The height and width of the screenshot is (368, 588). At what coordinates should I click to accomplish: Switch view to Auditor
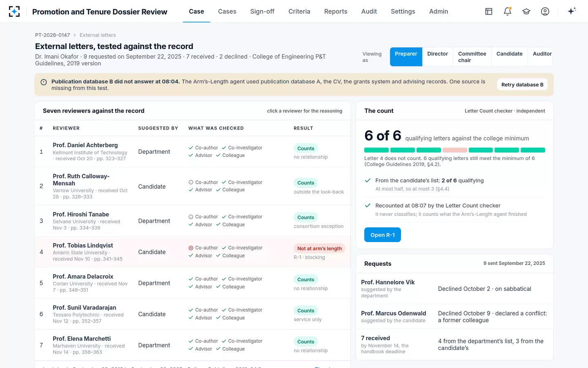(540, 57)
